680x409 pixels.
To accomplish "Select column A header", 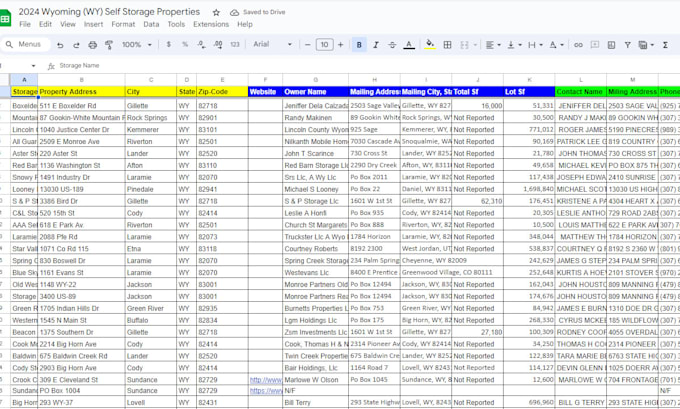I will [24, 80].
